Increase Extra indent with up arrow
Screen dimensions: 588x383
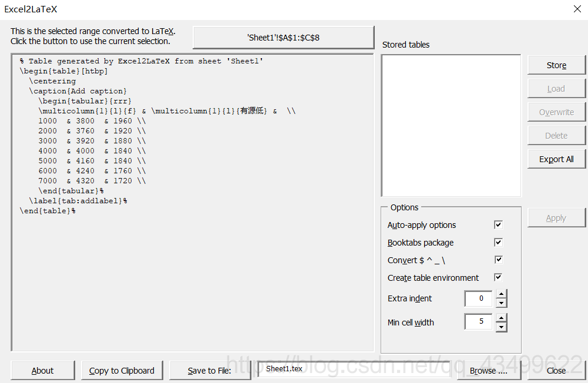502,294
